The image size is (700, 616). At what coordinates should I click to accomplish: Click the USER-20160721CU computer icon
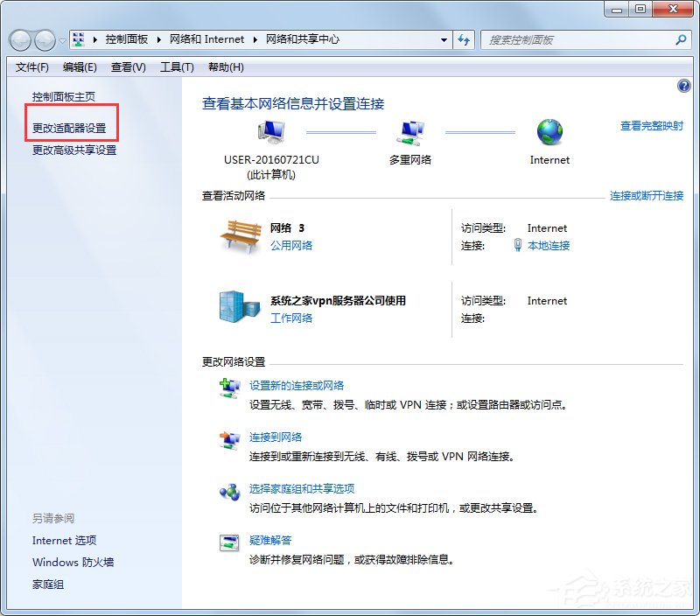[271, 129]
